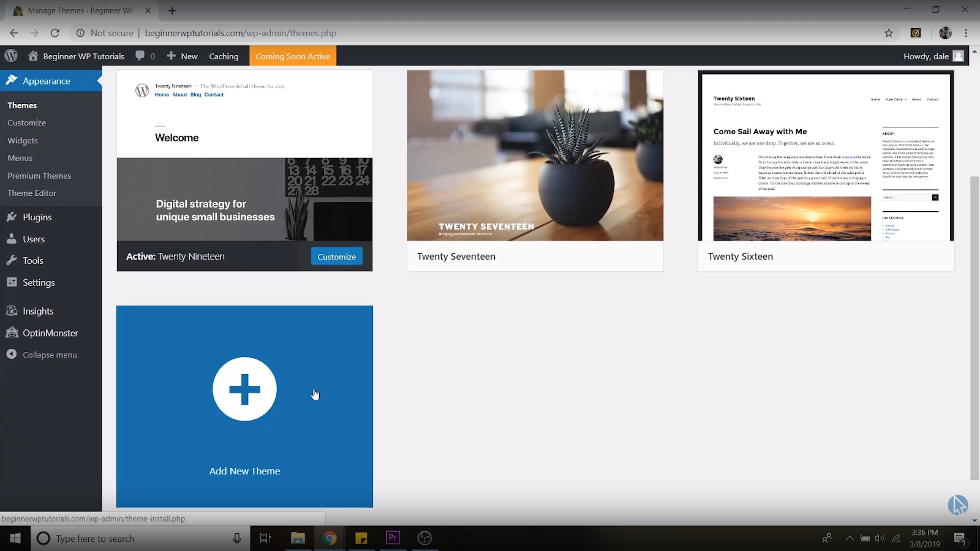Click the Chrome icon in the taskbar
The height and width of the screenshot is (551, 980).
(x=330, y=538)
